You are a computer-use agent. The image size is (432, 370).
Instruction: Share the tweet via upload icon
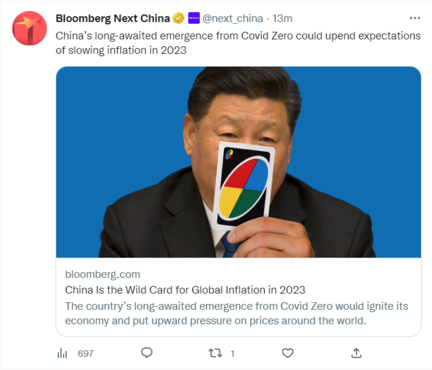(356, 353)
